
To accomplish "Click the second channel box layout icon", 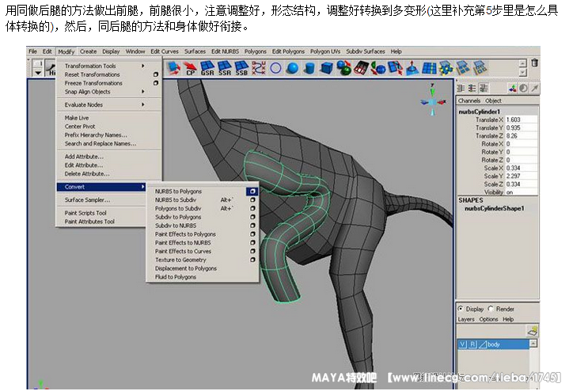I will 472,88.
